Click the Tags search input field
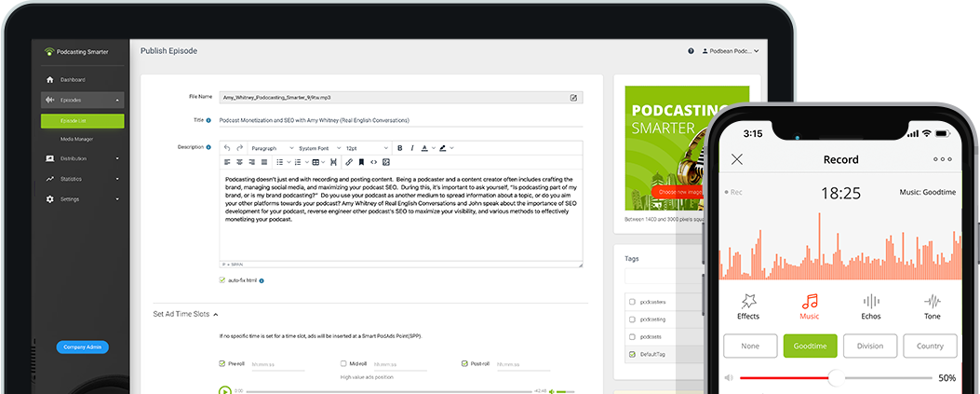The image size is (980, 394). (x=665, y=277)
